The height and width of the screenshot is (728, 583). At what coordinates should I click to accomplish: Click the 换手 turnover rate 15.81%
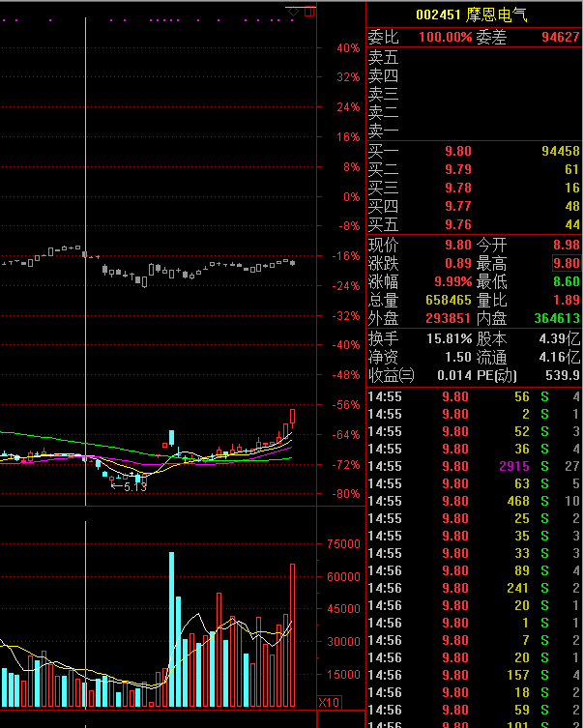450,339
